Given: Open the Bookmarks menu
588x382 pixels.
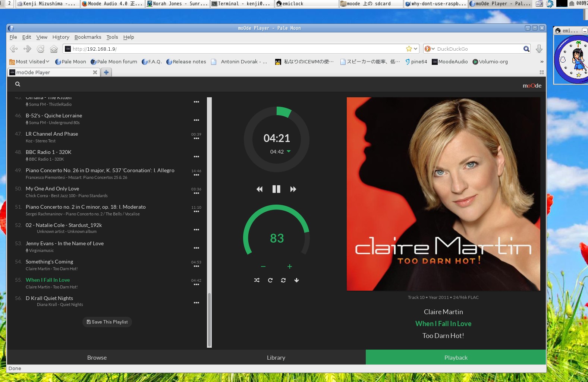Looking at the screenshot, I should click(x=88, y=37).
